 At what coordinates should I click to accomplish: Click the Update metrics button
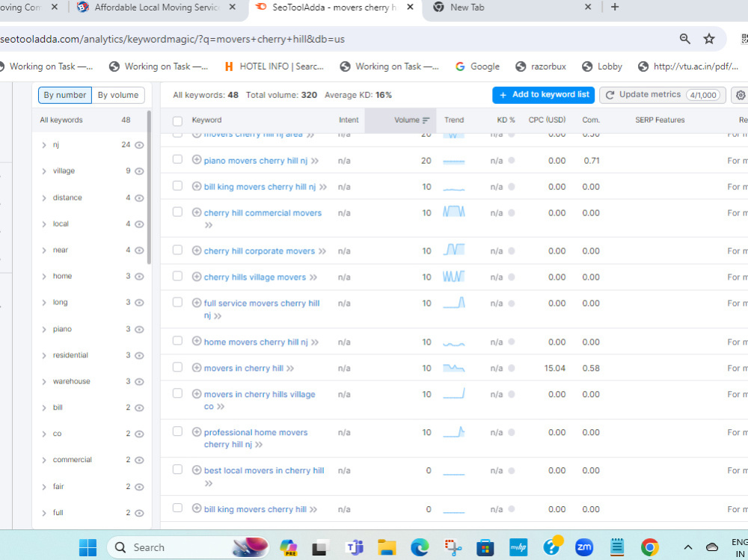coord(662,95)
